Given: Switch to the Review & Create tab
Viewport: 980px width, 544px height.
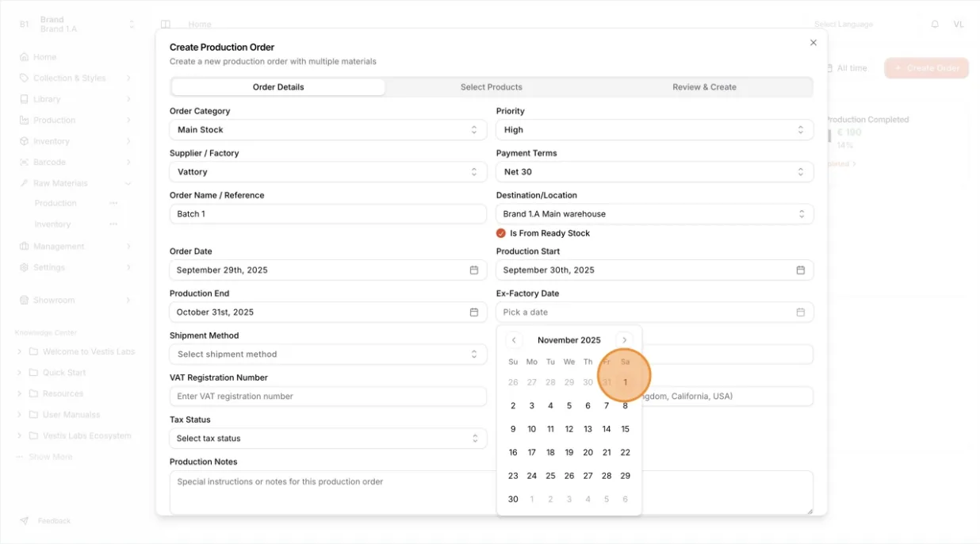Looking at the screenshot, I should coord(705,87).
